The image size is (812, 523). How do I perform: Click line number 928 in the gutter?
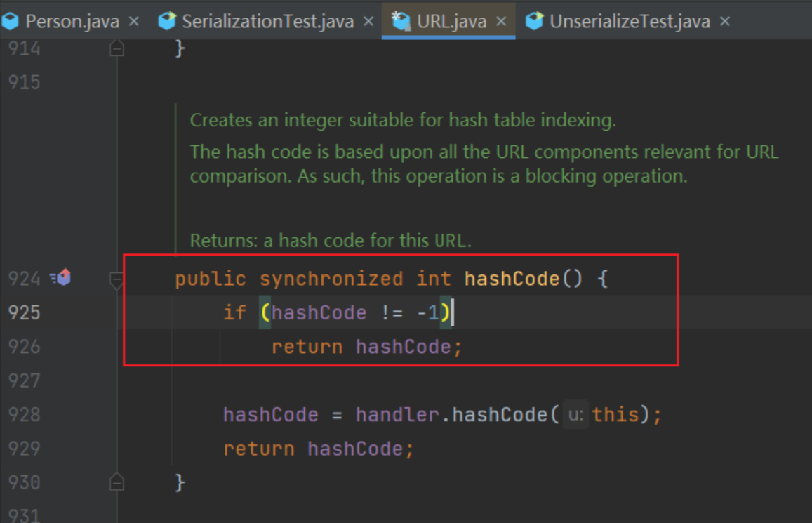25,414
